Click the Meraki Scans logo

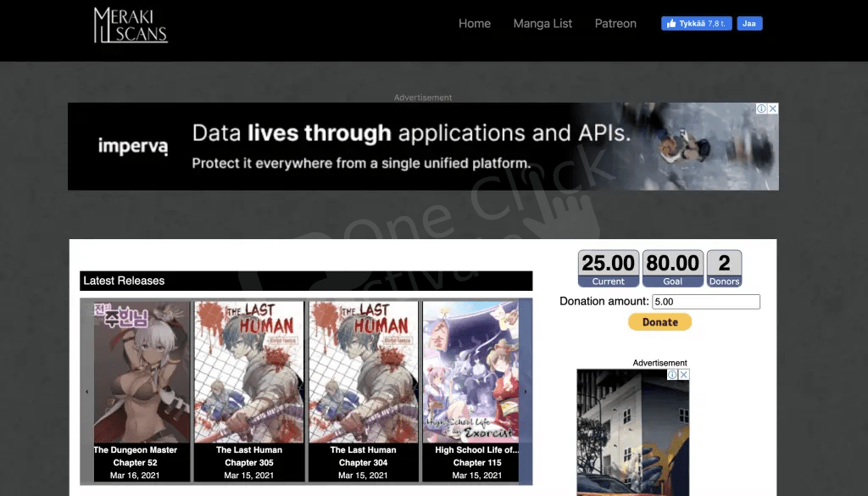click(131, 25)
